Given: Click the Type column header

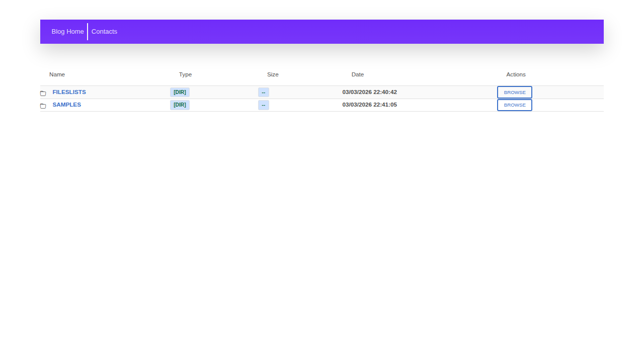Looking at the screenshot, I should tap(185, 74).
